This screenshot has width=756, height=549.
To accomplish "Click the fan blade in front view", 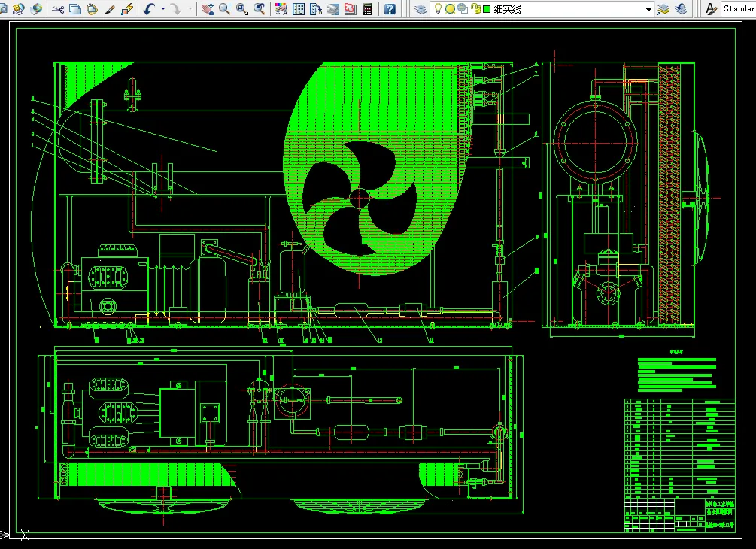I will click(360, 198).
